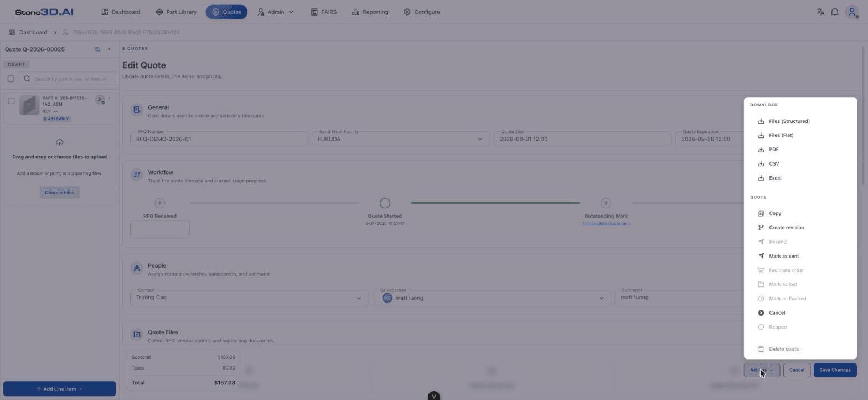Click the search by part number field
The height and width of the screenshot is (400, 868).
click(67, 79)
